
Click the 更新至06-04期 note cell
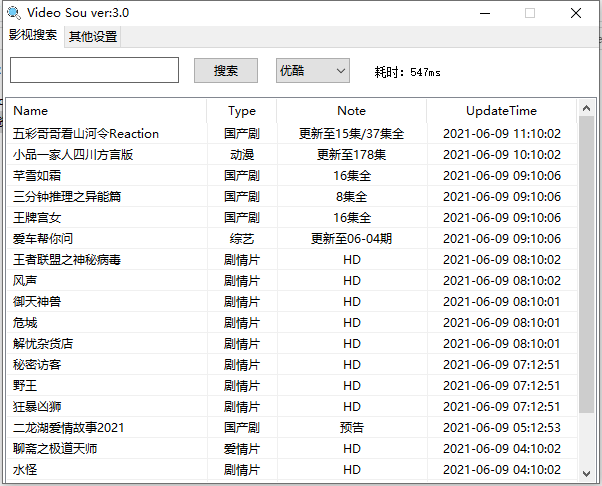[352, 239]
